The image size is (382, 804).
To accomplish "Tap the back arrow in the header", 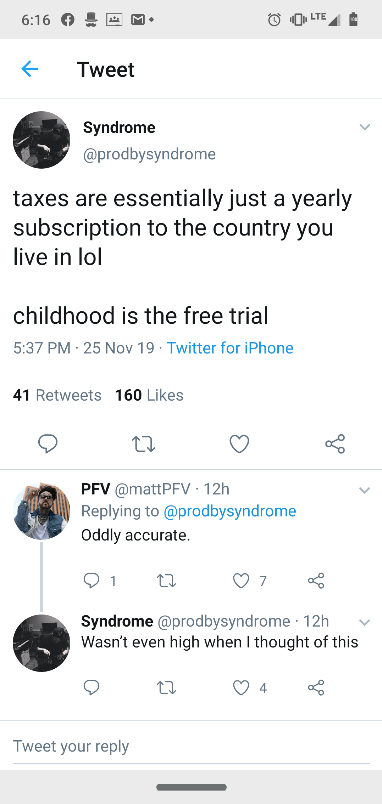I will pyautogui.click(x=30, y=69).
